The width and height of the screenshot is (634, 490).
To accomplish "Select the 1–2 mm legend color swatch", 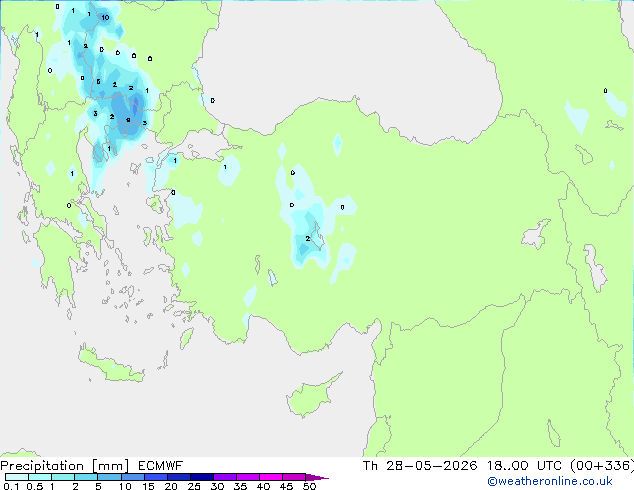I will point(63,477).
